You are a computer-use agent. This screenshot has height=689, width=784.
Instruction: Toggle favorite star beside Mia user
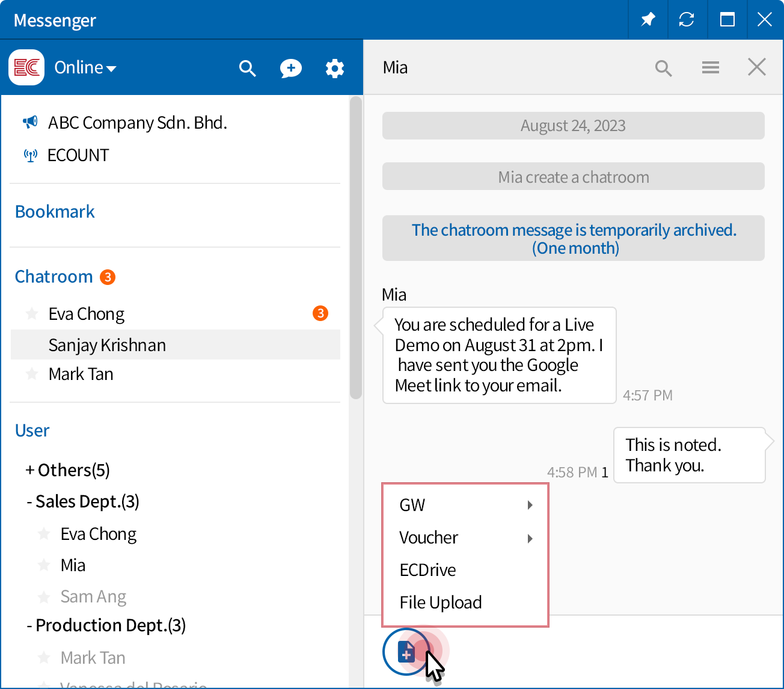point(44,565)
